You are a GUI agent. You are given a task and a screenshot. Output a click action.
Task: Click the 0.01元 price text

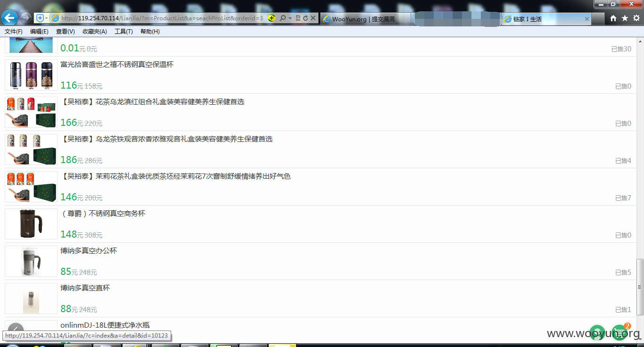click(x=73, y=48)
